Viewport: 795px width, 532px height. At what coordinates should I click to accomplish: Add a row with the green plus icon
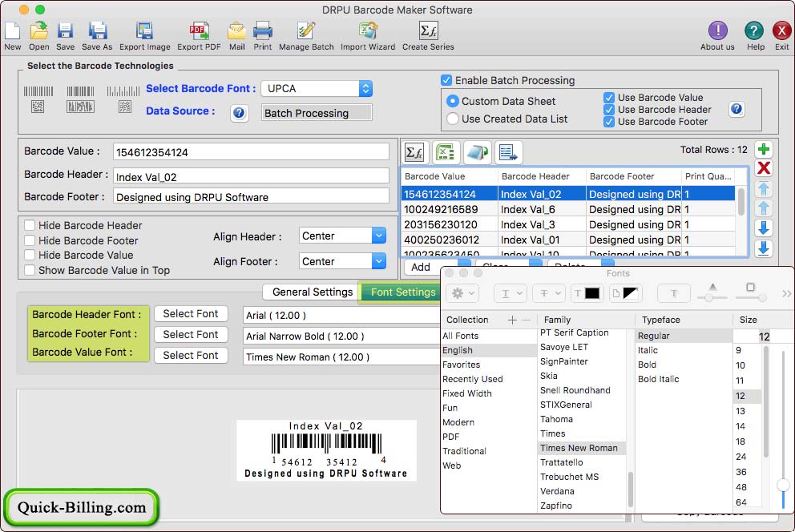764,150
